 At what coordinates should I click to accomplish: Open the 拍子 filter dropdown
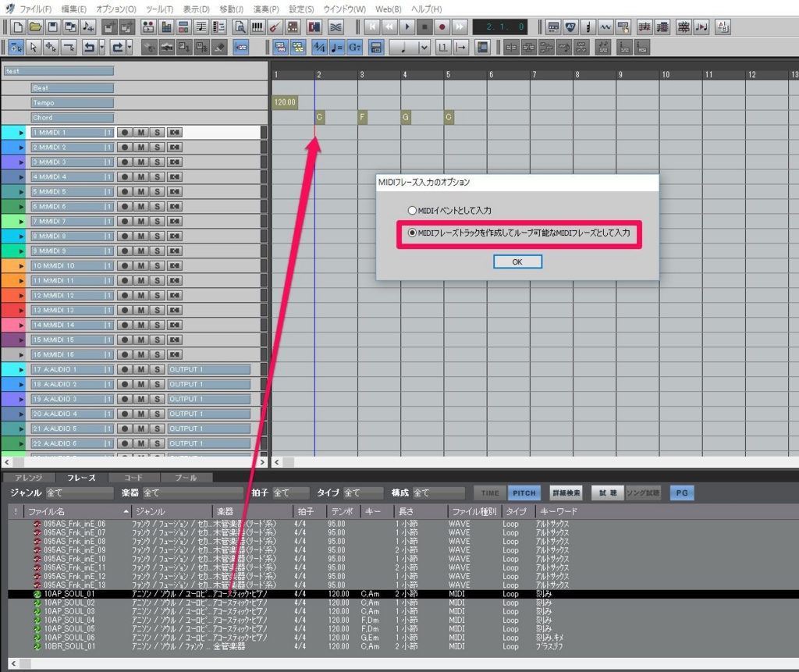[291, 493]
